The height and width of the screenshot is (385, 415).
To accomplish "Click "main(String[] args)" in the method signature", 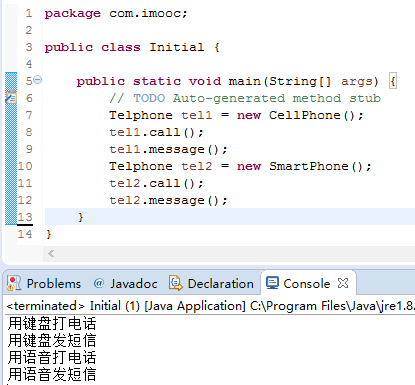I will pos(303,81).
